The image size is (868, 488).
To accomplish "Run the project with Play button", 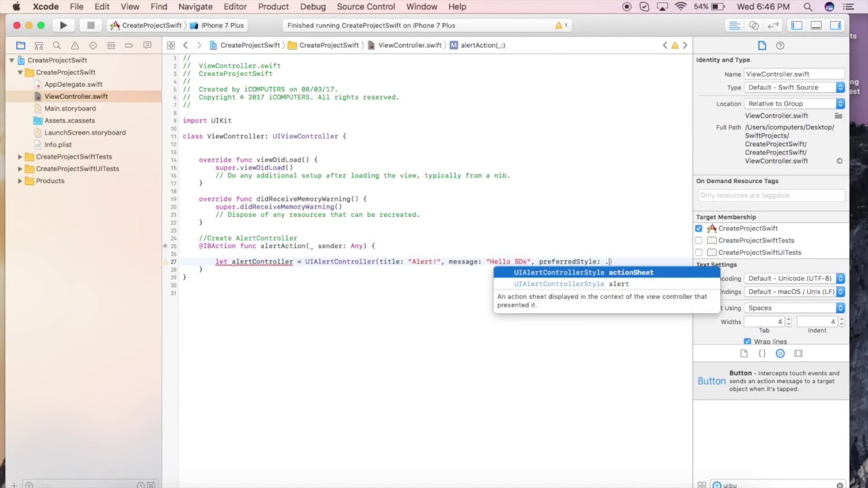I will click(63, 25).
